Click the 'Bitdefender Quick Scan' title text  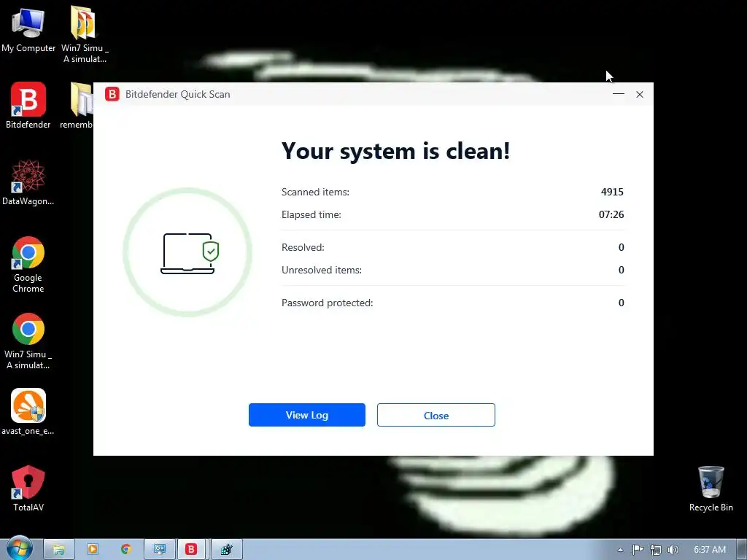(x=178, y=94)
